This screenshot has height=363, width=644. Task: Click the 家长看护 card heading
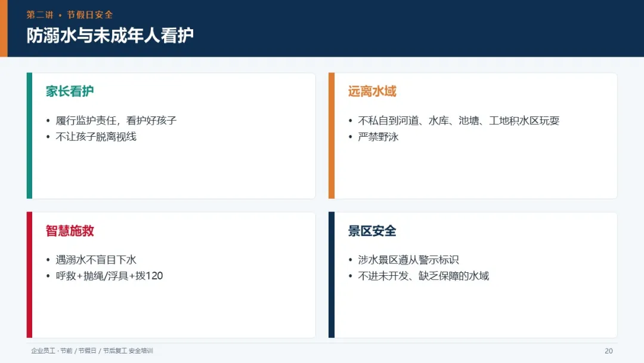70,91
